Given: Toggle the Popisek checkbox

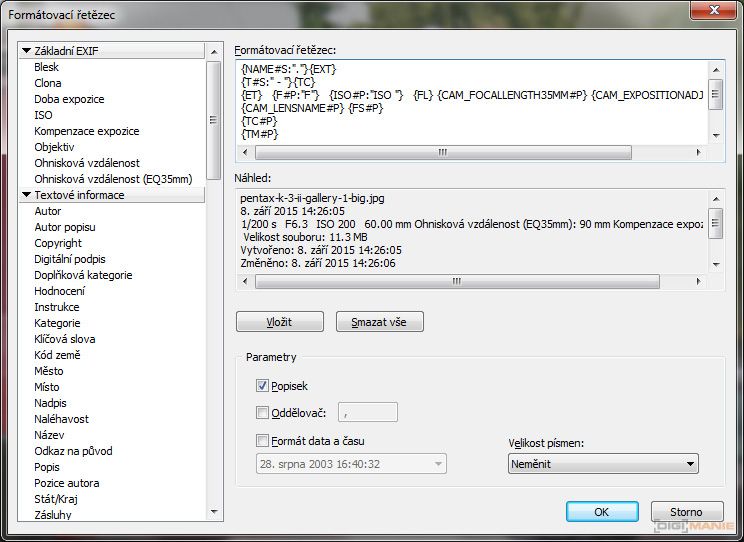Looking at the screenshot, I should tap(263, 386).
